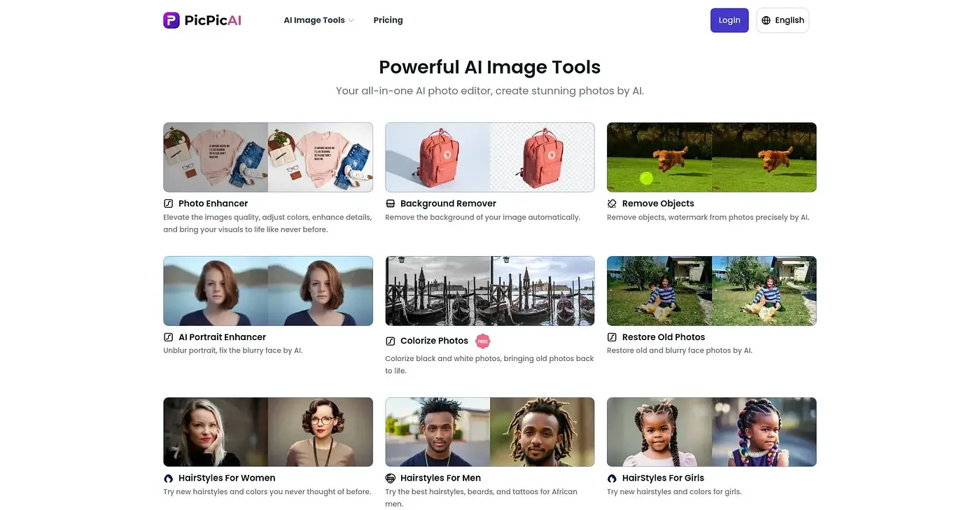
Task: Open the Restore Old Photos link
Action: [x=664, y=337]
